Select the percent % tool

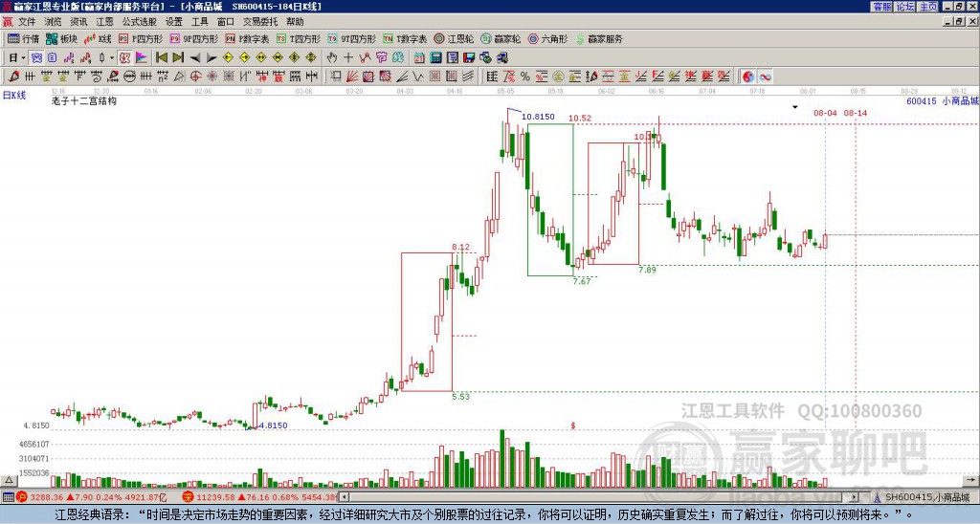[525, 76]
